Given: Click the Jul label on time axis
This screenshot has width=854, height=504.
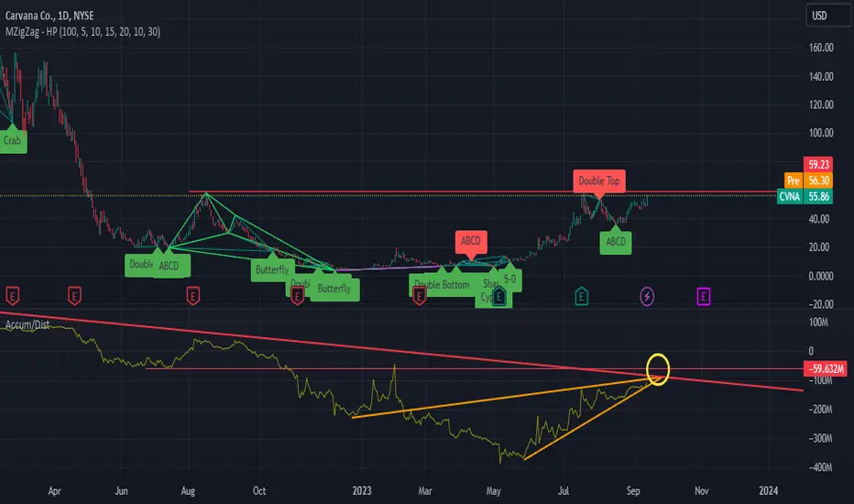Looking at the screenshot, I should (564, 491).
